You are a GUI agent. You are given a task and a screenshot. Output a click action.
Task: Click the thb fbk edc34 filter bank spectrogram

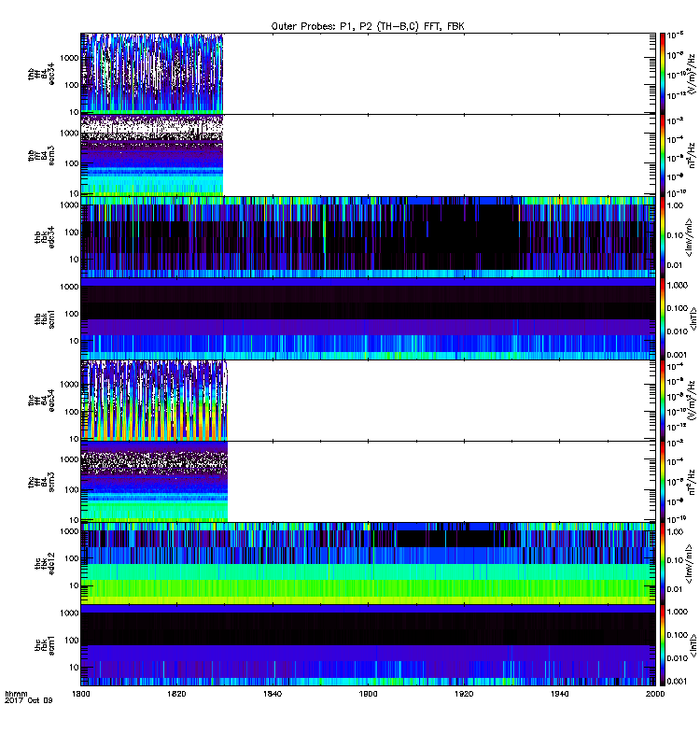368,237
